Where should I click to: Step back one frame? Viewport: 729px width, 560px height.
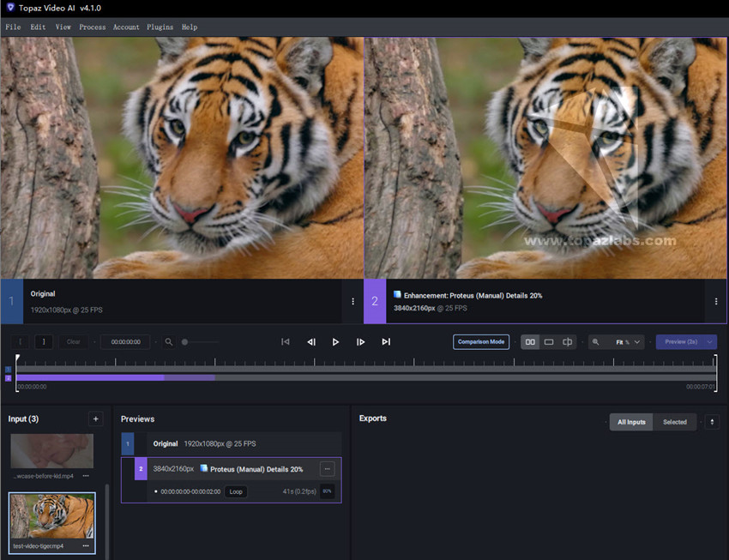pyautogui.click(x=311, y=341)
